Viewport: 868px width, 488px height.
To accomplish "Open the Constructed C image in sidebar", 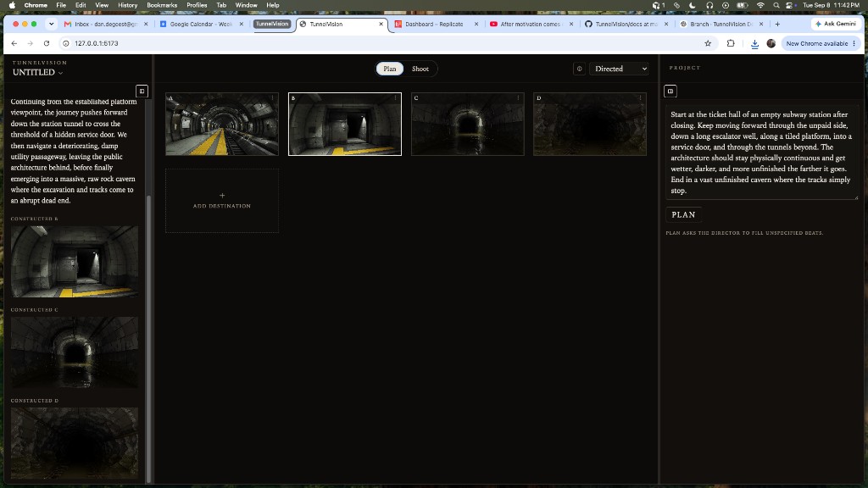I will click(75, 352).
